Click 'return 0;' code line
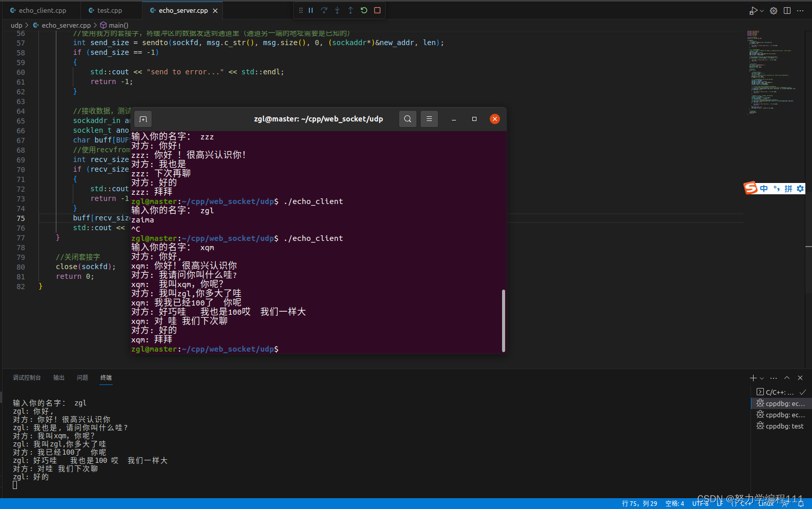 click(x=75, y=276)
